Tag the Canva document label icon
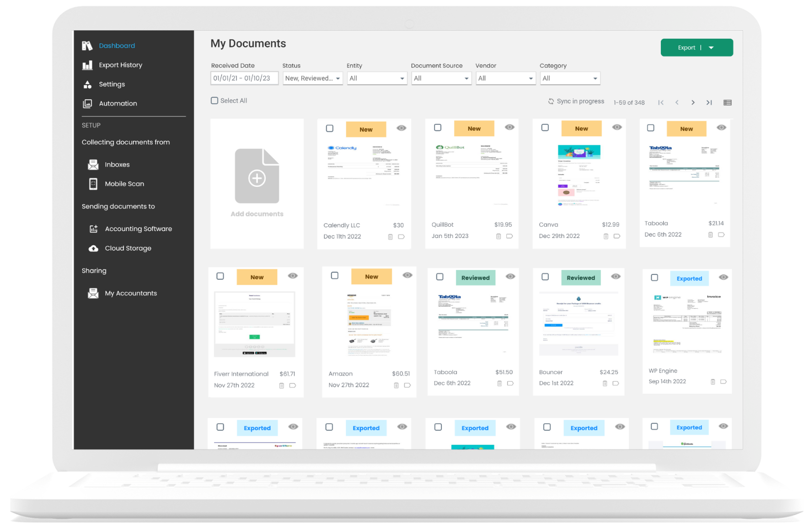Screen dimensions: 812x531 tap(617, 236)
